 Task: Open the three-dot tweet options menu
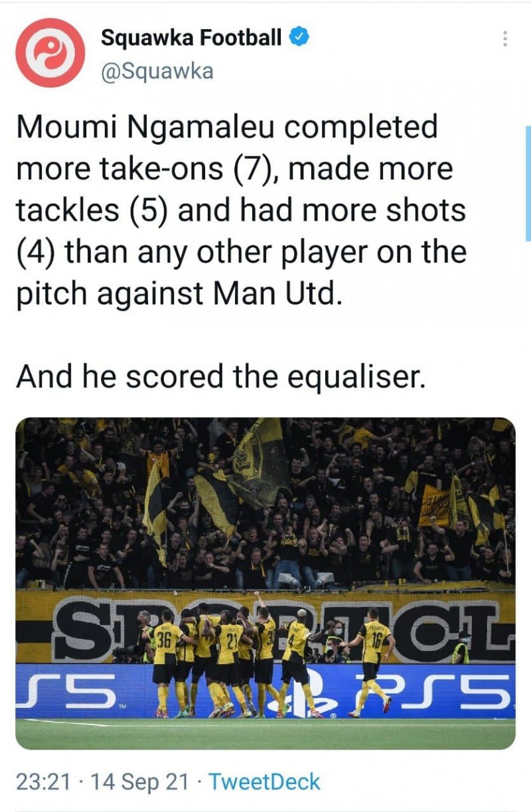tap(506, 38)
